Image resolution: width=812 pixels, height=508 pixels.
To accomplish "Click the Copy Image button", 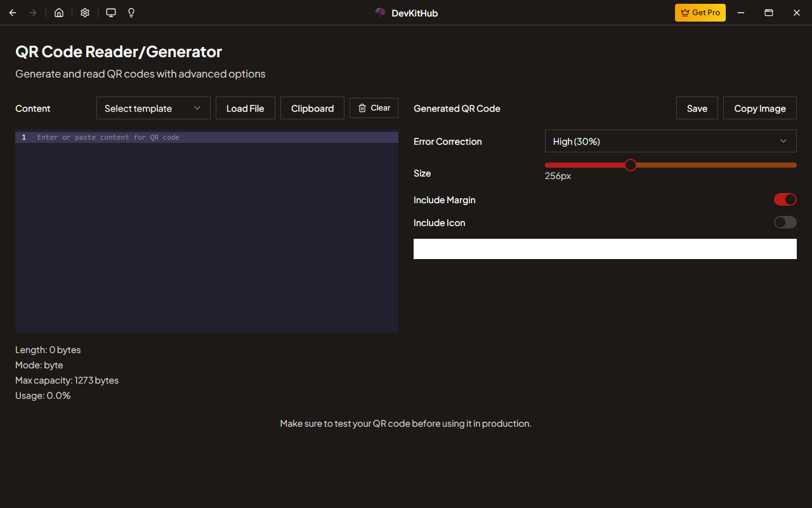I will (x=760, y=108).
